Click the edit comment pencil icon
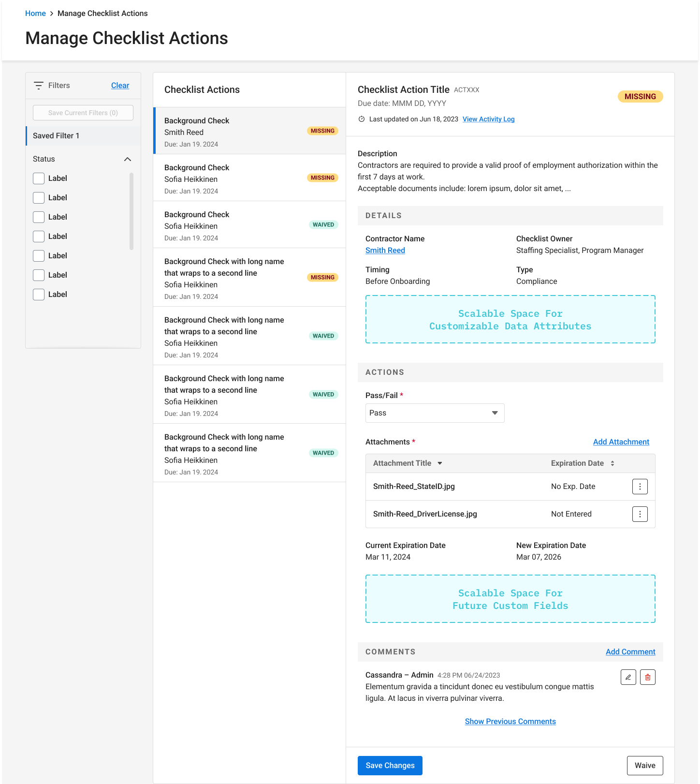The image size is (700, 784). tap(628, 677)
